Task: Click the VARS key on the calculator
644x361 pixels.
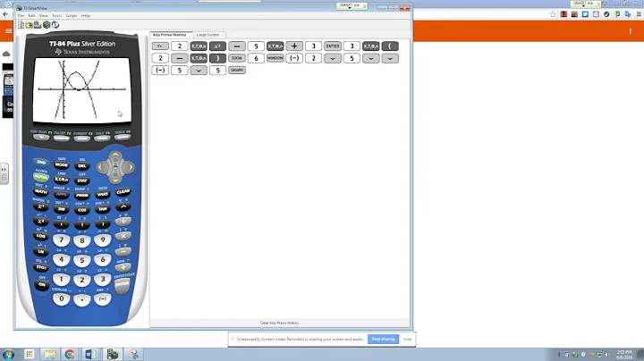Action: [103, 194]
